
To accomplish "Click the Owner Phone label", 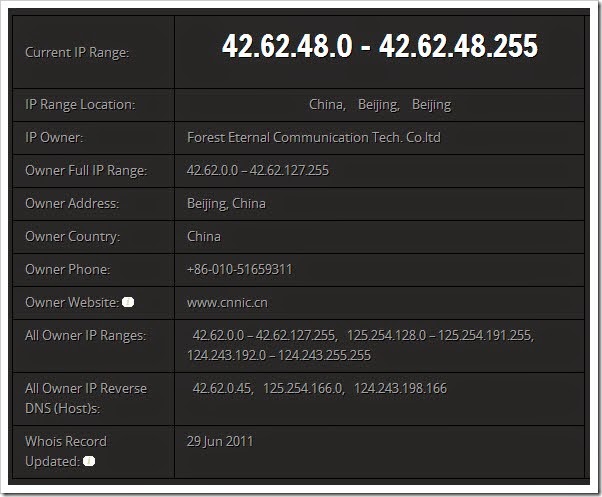I will pyautogui.click(x=67, y=269).
